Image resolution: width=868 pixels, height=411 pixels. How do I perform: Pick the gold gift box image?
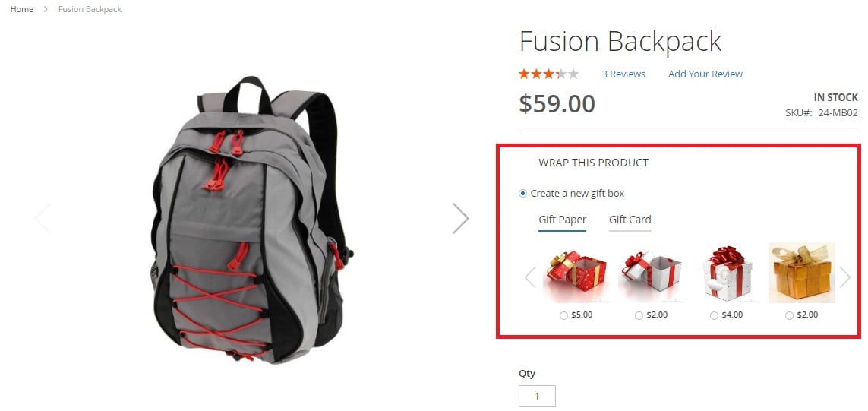(x=802, y=273)
